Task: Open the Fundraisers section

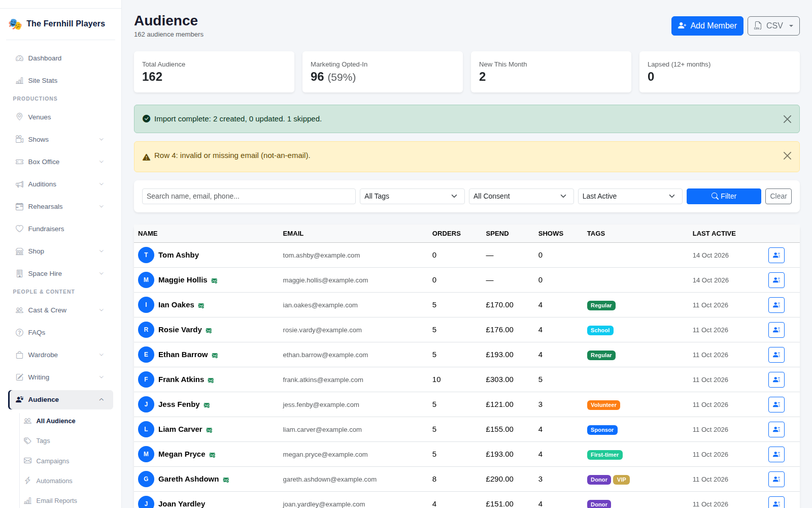Action: click(61, 229)
